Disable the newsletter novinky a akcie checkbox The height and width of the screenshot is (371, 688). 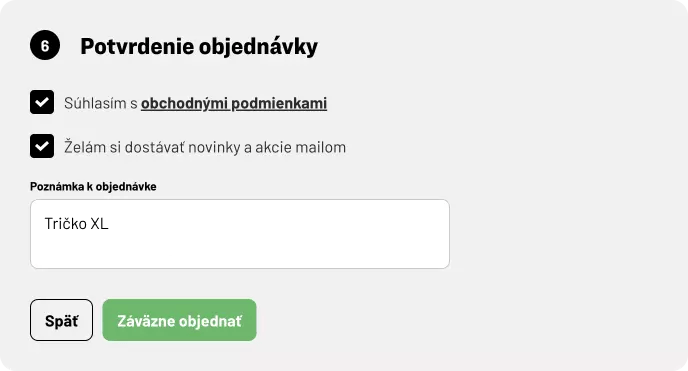point(42,146)
